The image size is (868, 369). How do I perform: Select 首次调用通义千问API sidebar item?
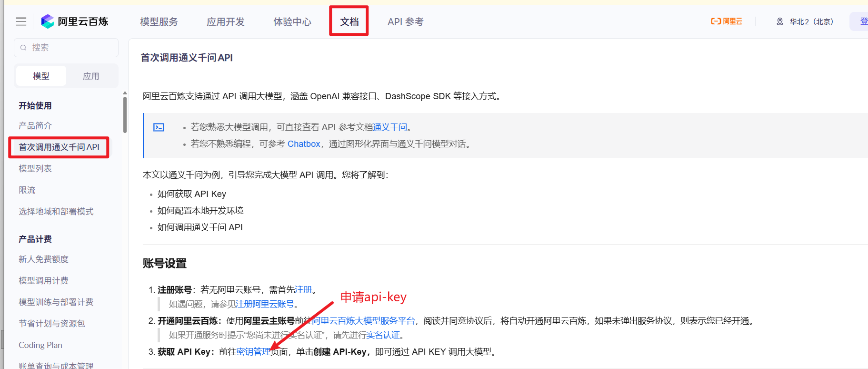click(59, 147)
